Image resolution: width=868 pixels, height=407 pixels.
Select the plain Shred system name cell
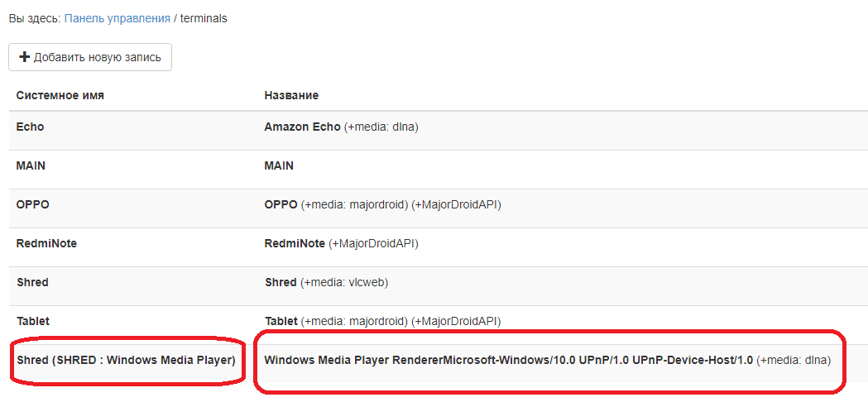pos(32,282)
